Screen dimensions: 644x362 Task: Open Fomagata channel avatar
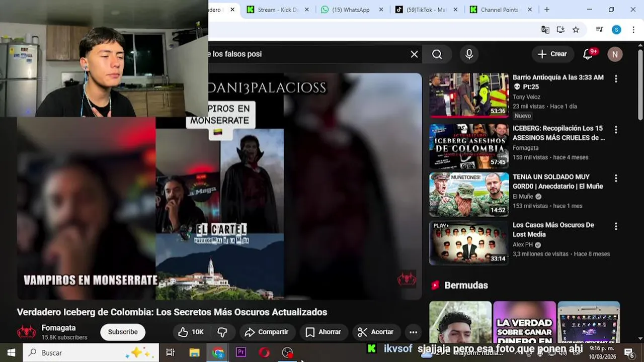click(26, 332)
